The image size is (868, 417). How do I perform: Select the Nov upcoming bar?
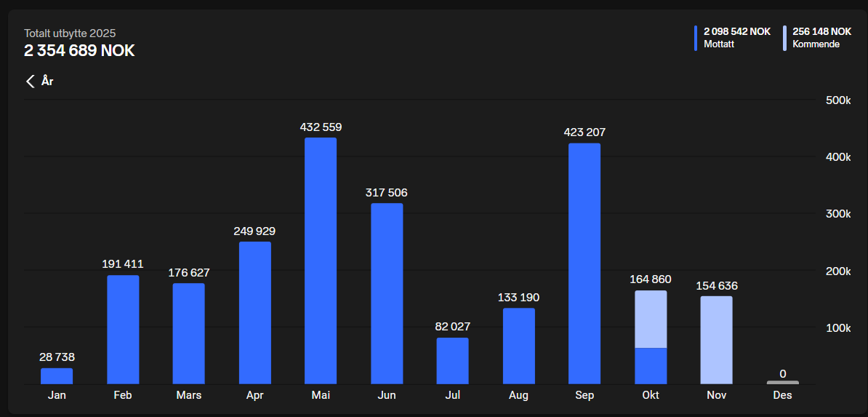point(716,341)
